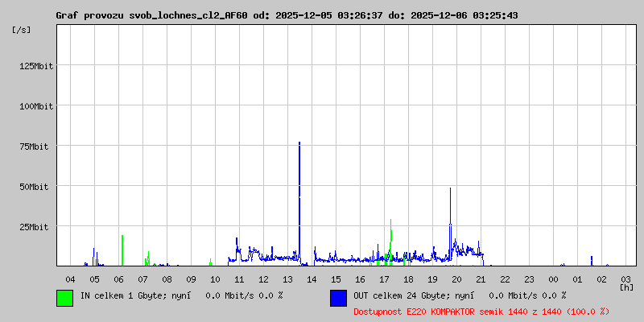This screenshot has width=644, height=322.
Task: Click the '20' hour label on x-axis
Action: [456, 279]
